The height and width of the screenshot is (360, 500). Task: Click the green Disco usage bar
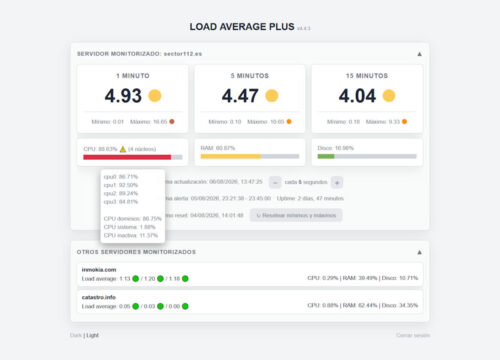(x=326, y=156)
